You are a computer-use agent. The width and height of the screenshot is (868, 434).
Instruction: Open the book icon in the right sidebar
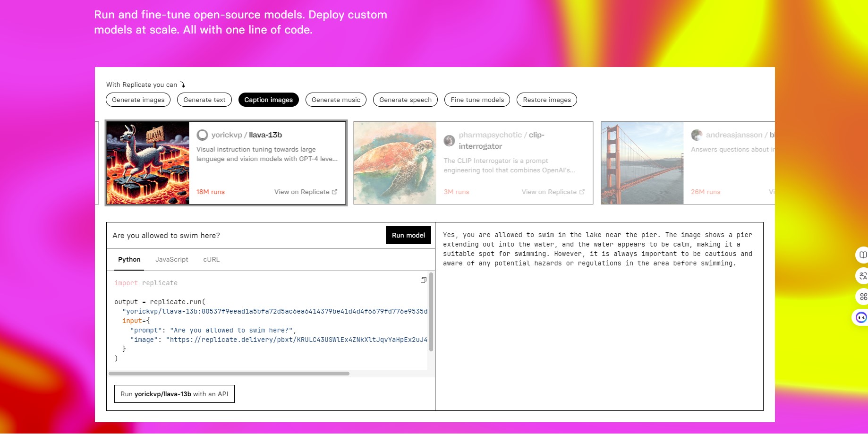pos(862,255)
